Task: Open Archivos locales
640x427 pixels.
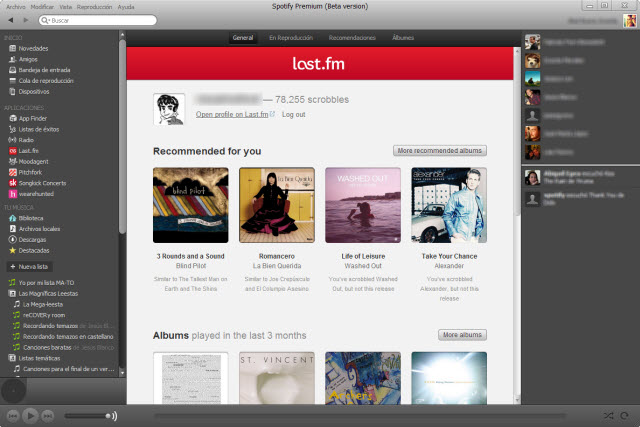Action: point(39,229)
